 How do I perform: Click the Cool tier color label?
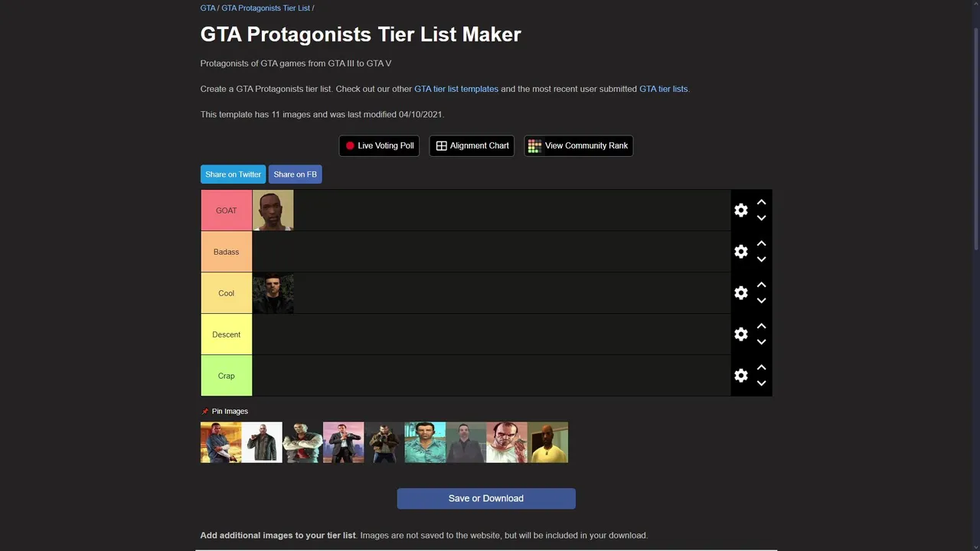[x=227, y=293]
